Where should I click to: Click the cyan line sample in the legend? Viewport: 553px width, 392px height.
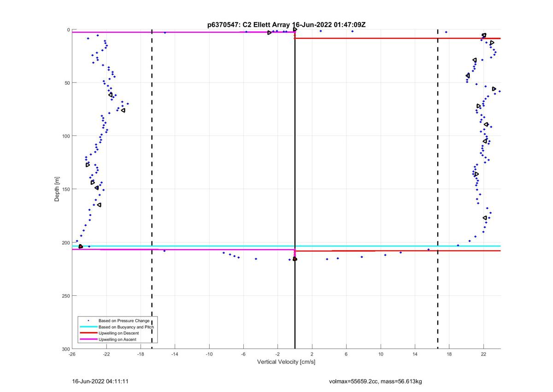pyautogui.click(x=88, y=327)
